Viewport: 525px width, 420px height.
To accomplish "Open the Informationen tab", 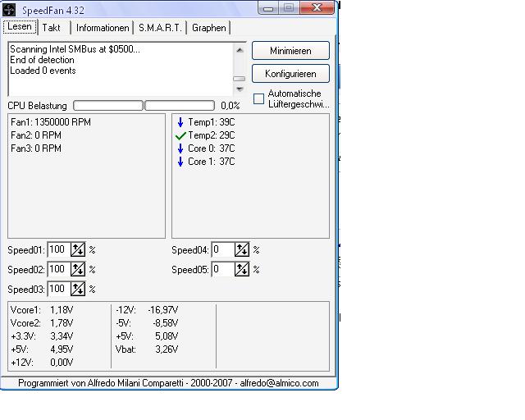I will pyautogui.click(x=103, y=28).
